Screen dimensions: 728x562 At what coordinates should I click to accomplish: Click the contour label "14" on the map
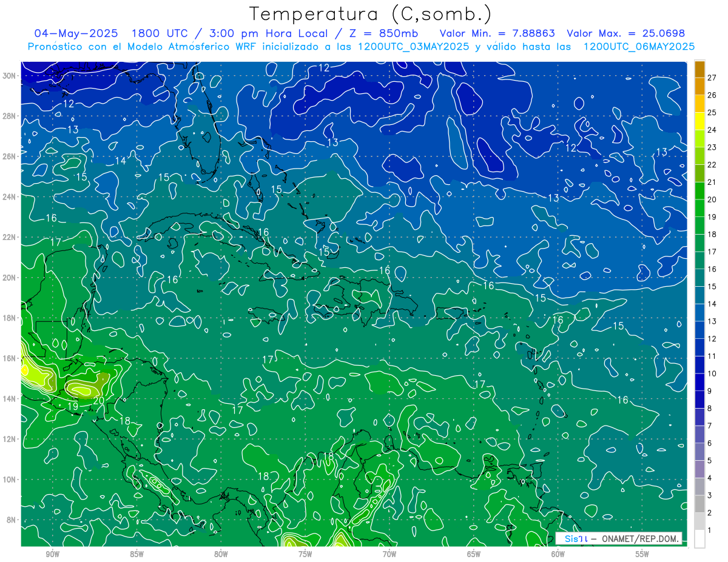(x=120, y=161)
